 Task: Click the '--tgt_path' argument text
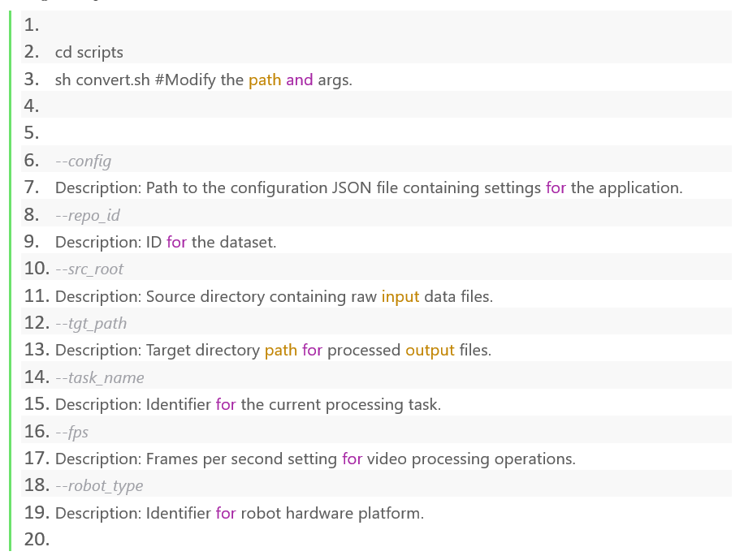tap(91, 323)
